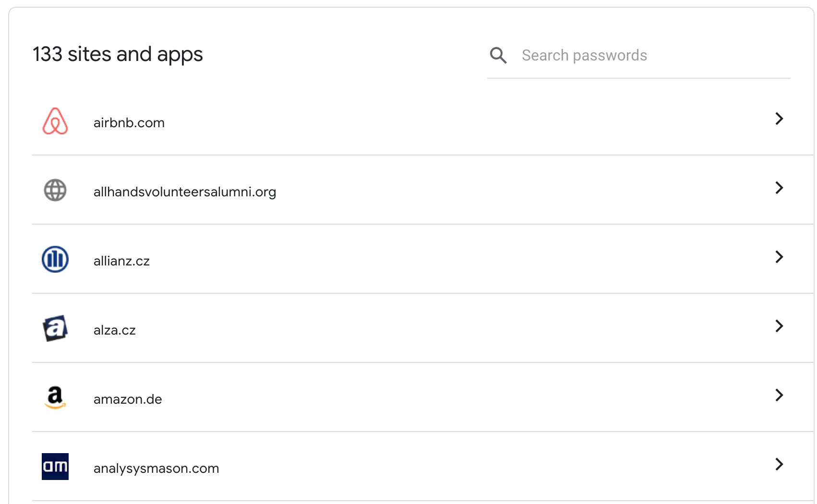Select the globe icon beside allhandsvolunteersalumni.org
This screenshot has width=817, height=504.
click(55, 190)
